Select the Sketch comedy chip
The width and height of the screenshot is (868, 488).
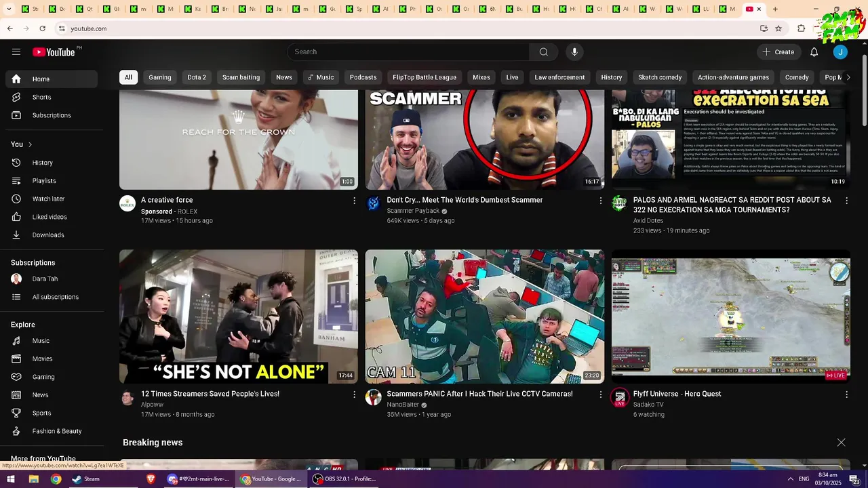(x=660, y=77)
